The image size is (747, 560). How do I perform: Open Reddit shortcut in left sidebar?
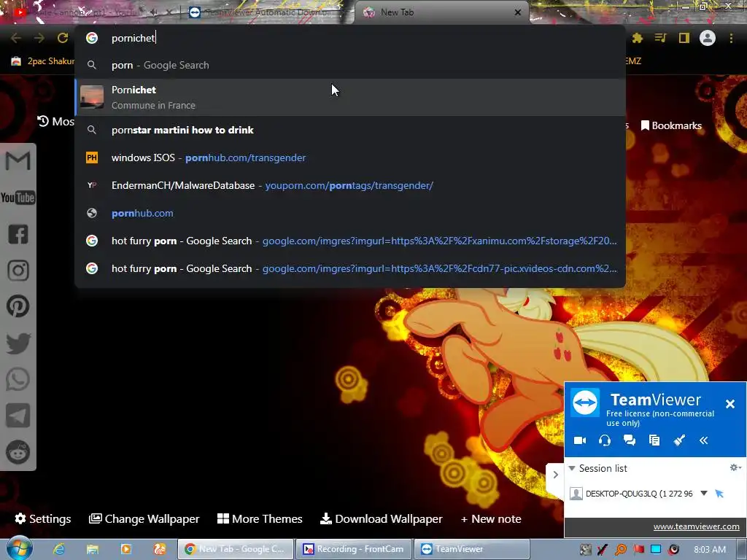(x=18, y=452)
